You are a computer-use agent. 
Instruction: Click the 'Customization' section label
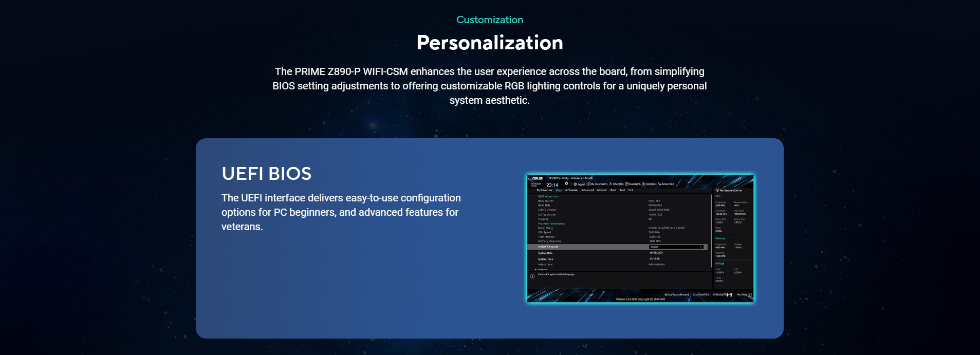click(x=490, y=20)
